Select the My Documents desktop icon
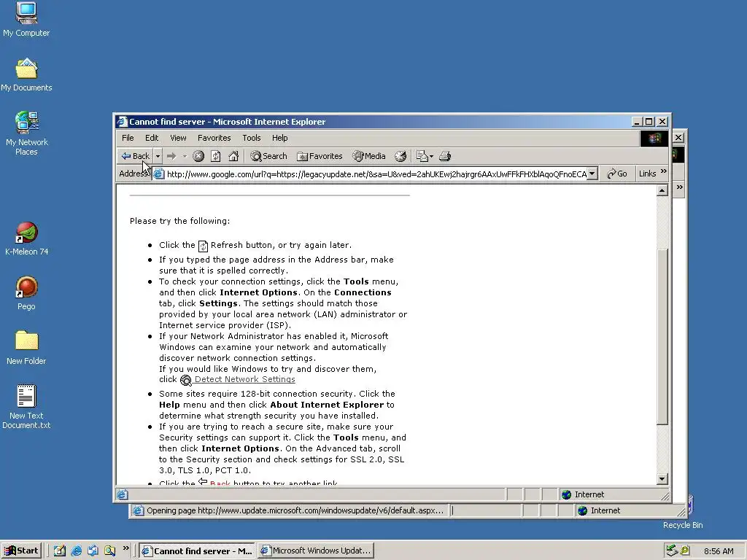Viewport: 747px width, 560px height. tap(26, 75)
